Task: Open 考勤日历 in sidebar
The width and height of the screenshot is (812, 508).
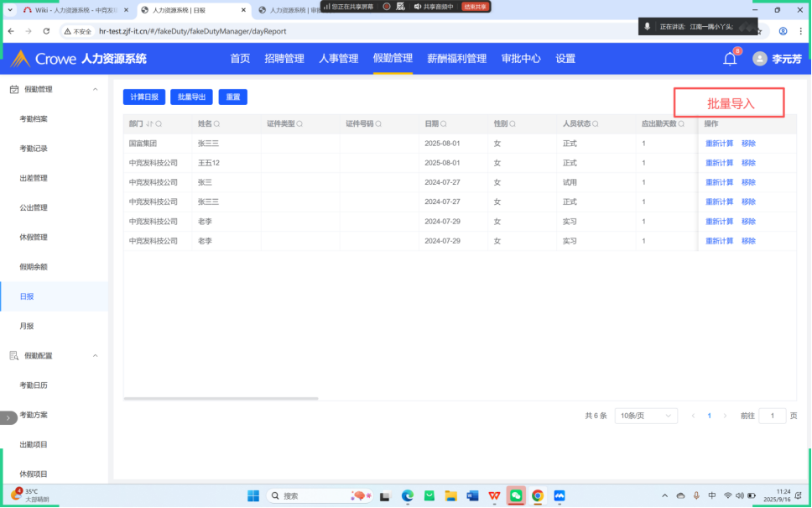Action: pyautogui.click(x=34, y=385)
